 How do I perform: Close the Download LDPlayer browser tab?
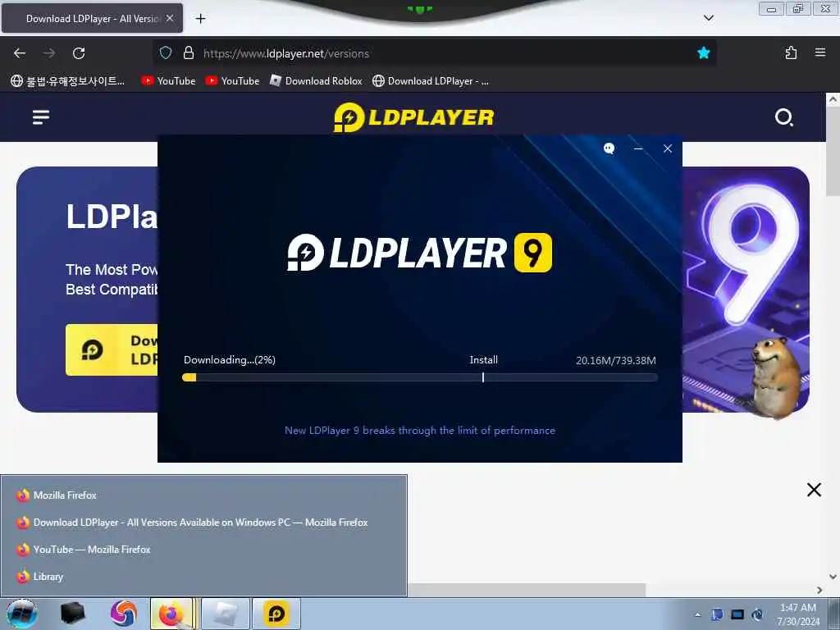(x=170, y=18)
